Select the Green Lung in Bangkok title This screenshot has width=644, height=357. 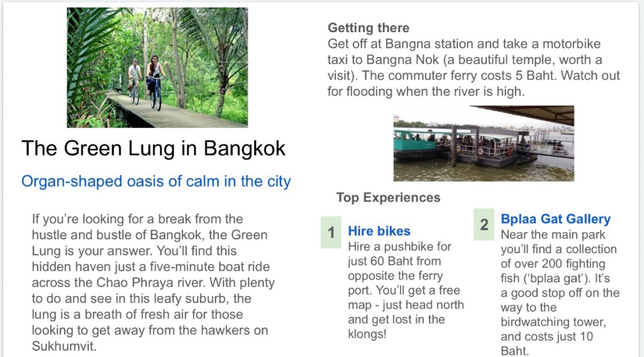[x=153, y=149]
